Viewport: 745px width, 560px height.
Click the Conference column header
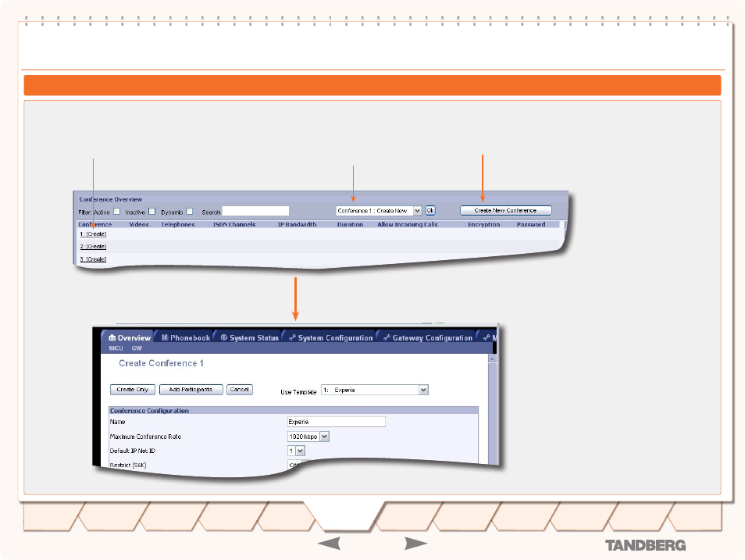[95, 224]
